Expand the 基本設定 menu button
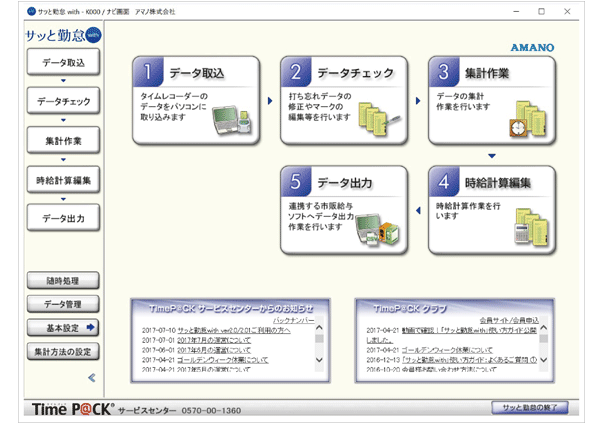This screenshot has width=600, height=425. tap(63, 328)
